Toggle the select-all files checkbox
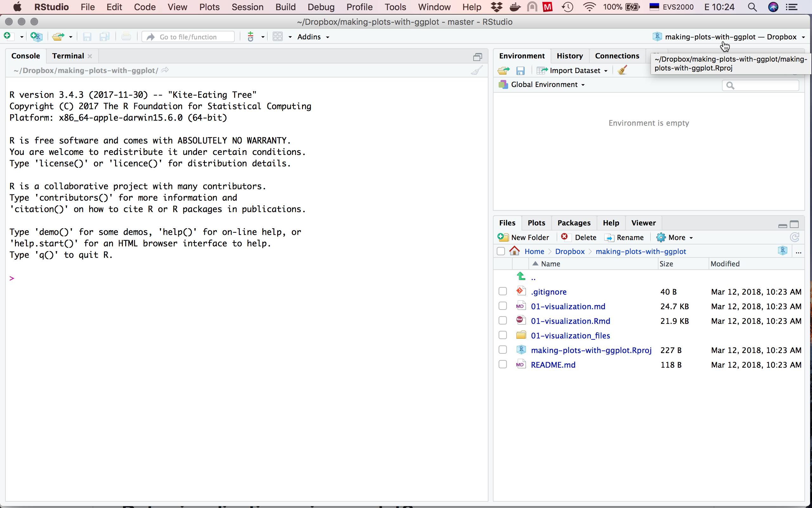Screen dimensions: 812x508 pyautogui.click(x=501, y=251)
